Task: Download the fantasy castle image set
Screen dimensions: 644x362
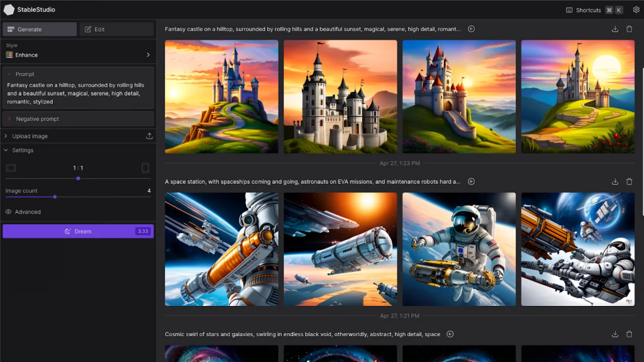Action: pyautogui.click(x=615, y=29)
